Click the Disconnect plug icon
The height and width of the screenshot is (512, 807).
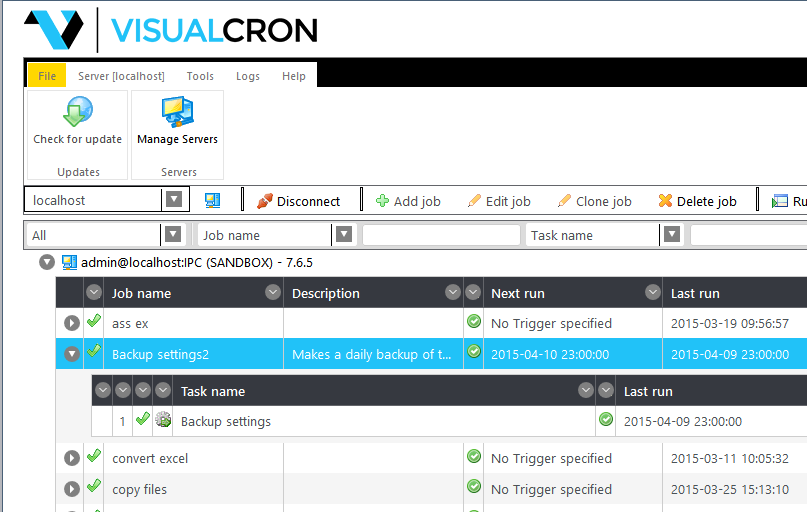point(265,201)
